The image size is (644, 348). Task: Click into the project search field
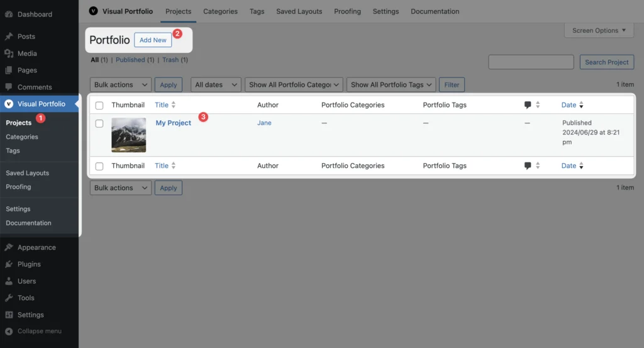tap(531, 62)
